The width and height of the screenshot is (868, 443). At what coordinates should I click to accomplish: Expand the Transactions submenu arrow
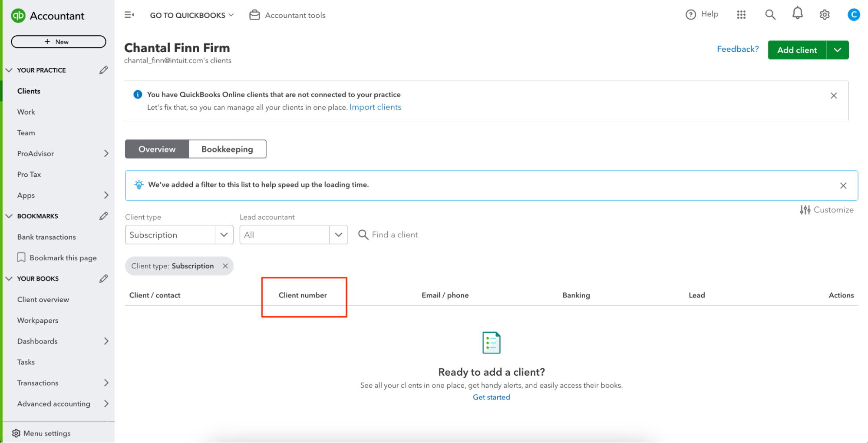point(106,383)
